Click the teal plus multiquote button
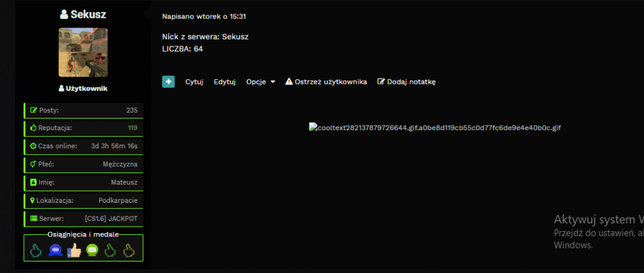Screen dimensions: 644x273 click(168, 82)
